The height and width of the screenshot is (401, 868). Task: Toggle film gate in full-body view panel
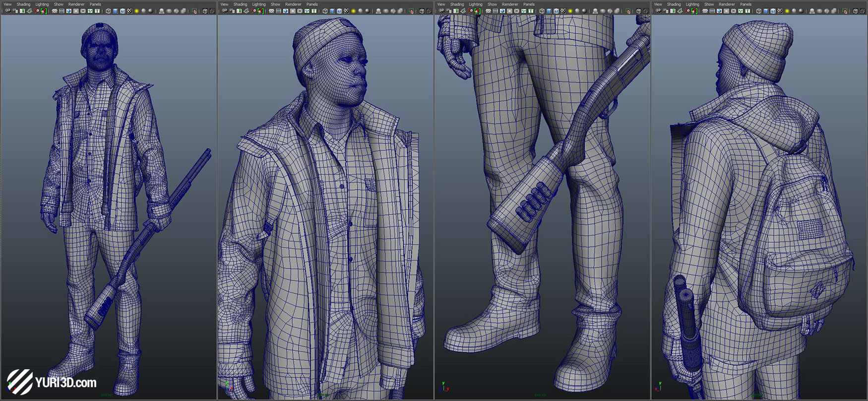pos(62,11)
